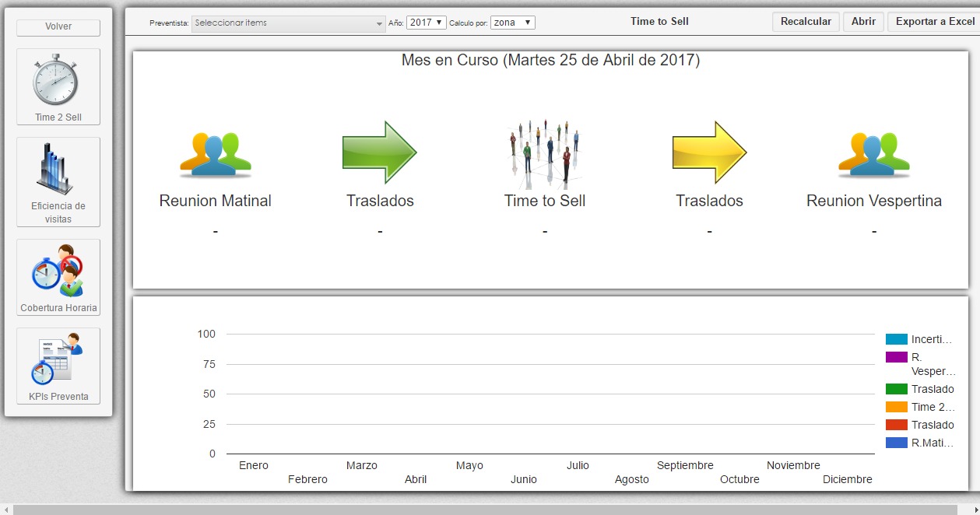The width and height of the screenshot is (980, 515).
Task: Click the yellow Traslados arrow icon
Action: (710, 152)
